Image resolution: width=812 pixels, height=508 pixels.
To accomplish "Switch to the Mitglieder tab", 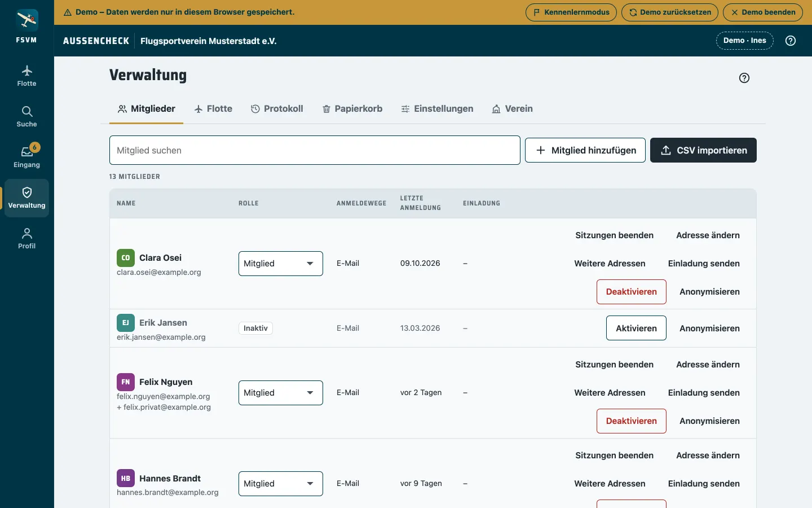I will 147,109.
